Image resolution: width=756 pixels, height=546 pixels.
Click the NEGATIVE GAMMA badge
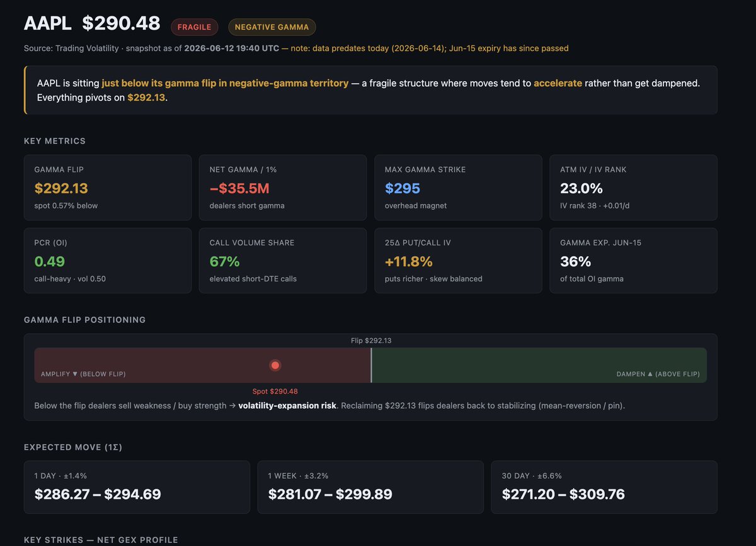(272, 27)
